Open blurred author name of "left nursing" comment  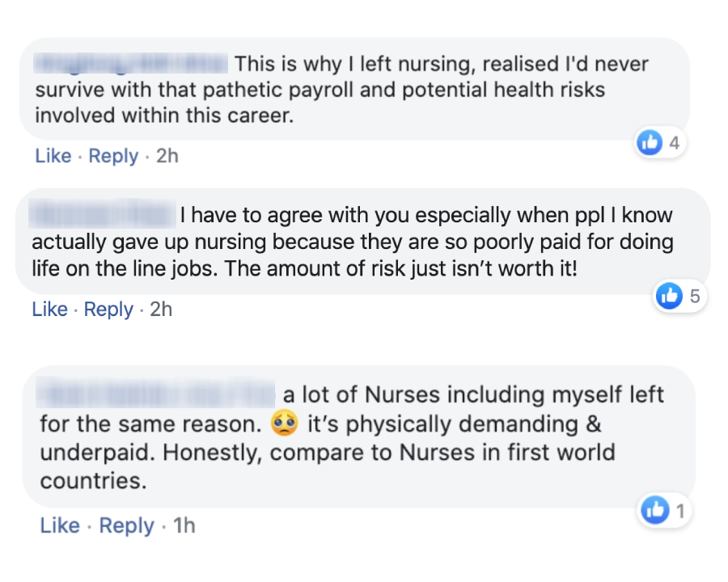(x=131, y=63)
